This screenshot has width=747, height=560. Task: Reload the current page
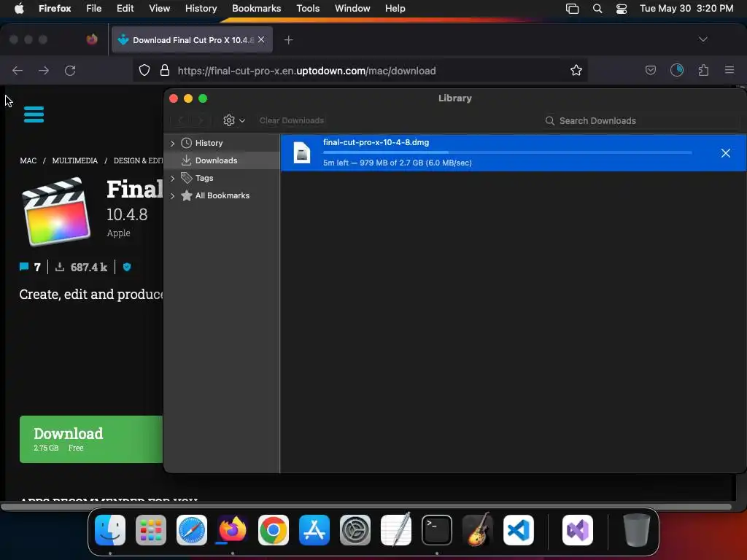pos(70,71)
